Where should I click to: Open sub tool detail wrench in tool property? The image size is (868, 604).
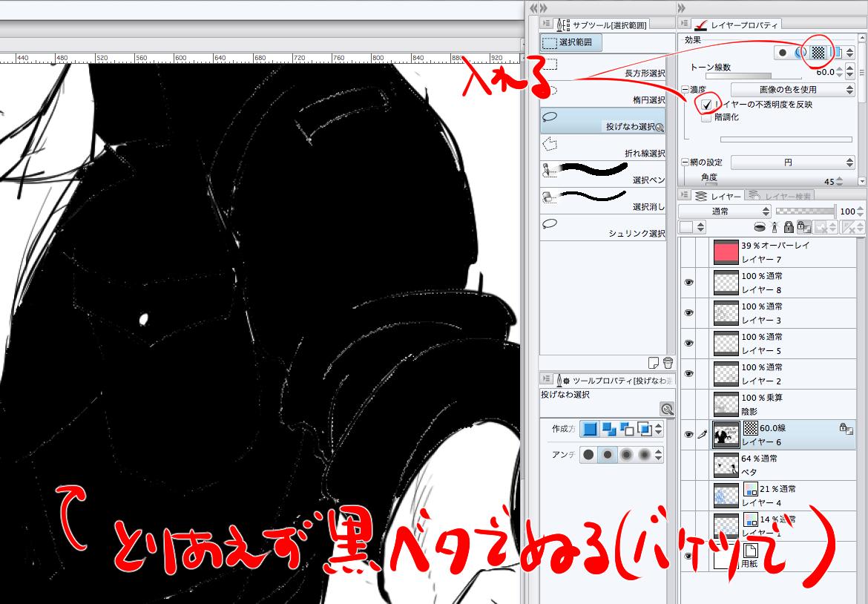pyautogui.click(x=667, y=409)
